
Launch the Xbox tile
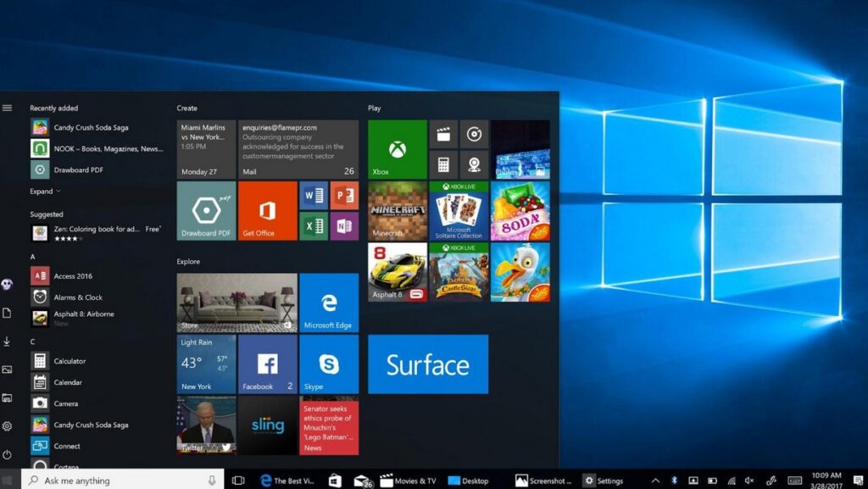398,149
